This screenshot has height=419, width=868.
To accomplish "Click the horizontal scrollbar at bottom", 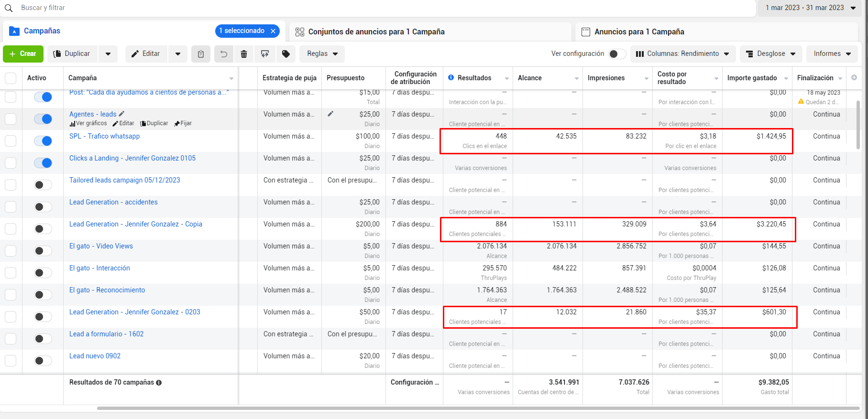I will pos(478,408).
